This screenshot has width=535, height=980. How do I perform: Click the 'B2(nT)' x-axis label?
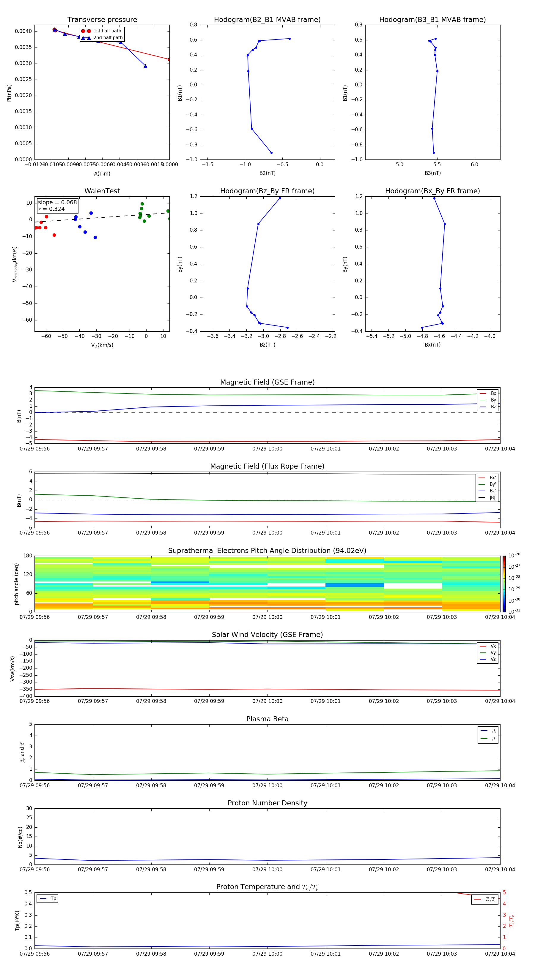[x=267, y=173]
